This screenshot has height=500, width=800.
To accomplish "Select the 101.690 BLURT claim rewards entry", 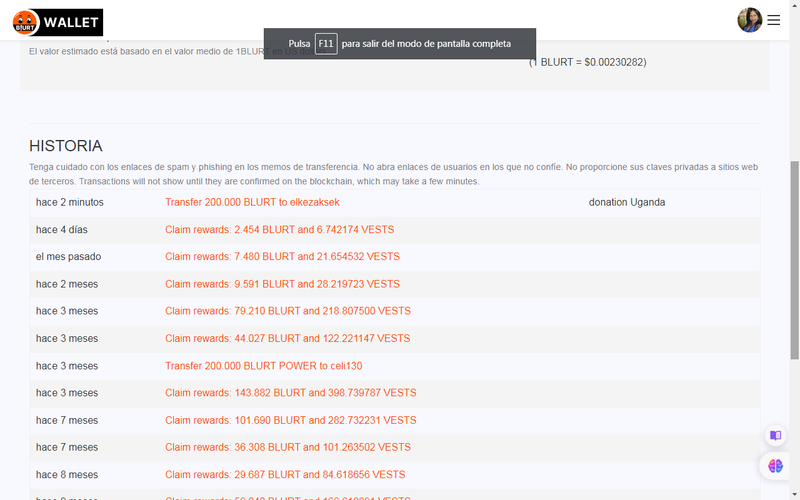I will [x=290, y=420].
